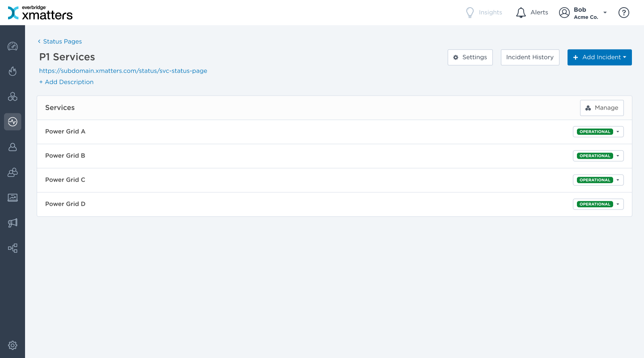Select the Status Pages pulse icon in sidebar
The height and width of the screenshot is (358, 644).
[x=13, y=121]
